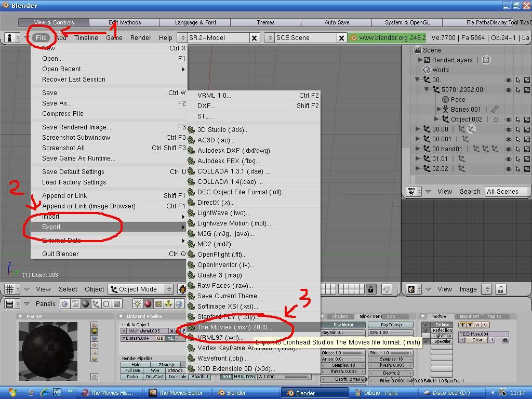The image size is (532, 399).
Task: Open the SCE:Scene selector dropdown
Action: click(270, 37)
